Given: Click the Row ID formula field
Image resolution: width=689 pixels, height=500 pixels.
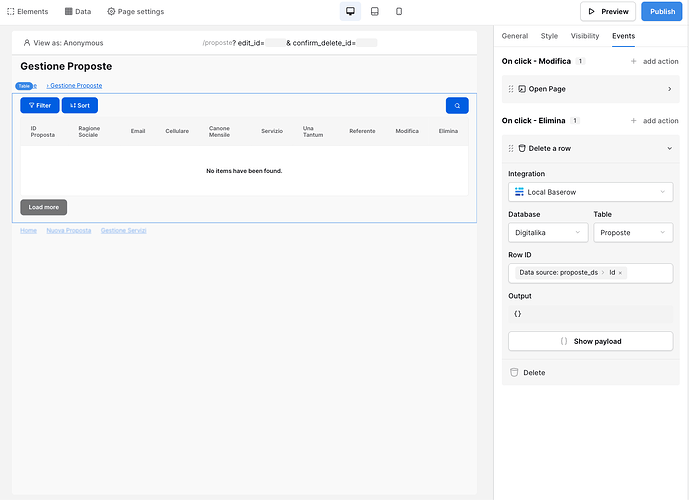Looking at the screenshot, I should click(x=591, y=273).
